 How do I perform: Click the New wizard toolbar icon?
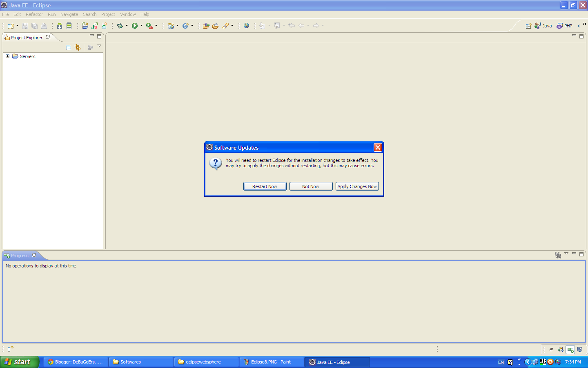point(11,26)
